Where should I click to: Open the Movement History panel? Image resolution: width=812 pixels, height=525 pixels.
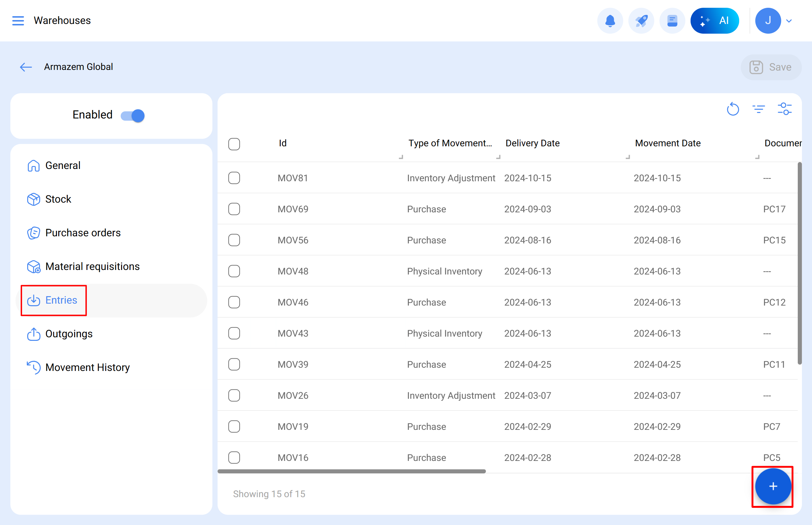88,367
